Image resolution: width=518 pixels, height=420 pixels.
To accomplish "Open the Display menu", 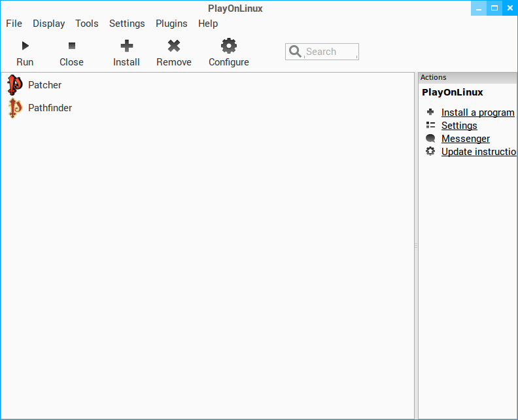I will [x=48, y=24].
